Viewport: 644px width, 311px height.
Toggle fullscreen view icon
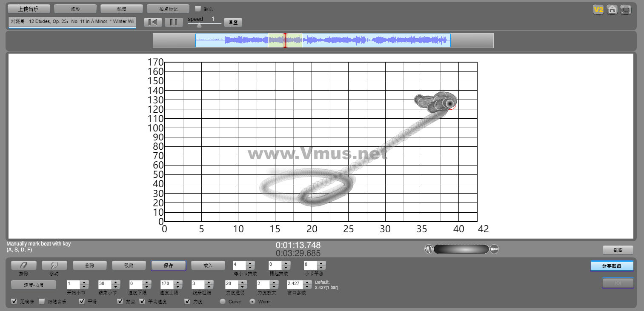coord(626,10)
